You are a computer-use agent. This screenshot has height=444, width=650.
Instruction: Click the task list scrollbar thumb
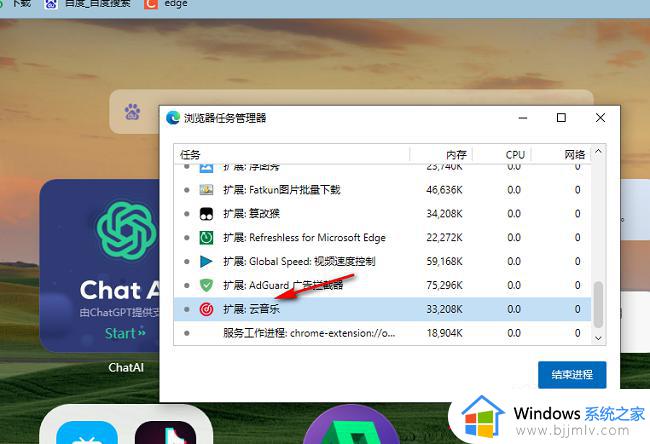coord(598,304)
